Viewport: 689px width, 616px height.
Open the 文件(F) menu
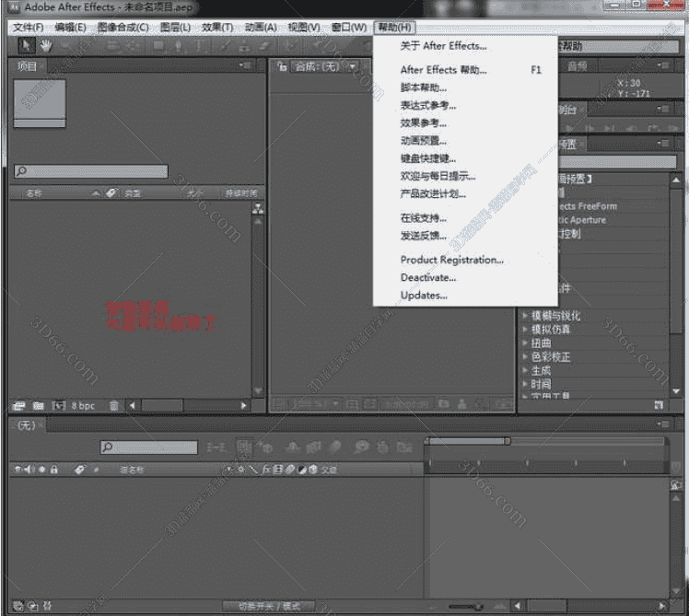(29, 28)
